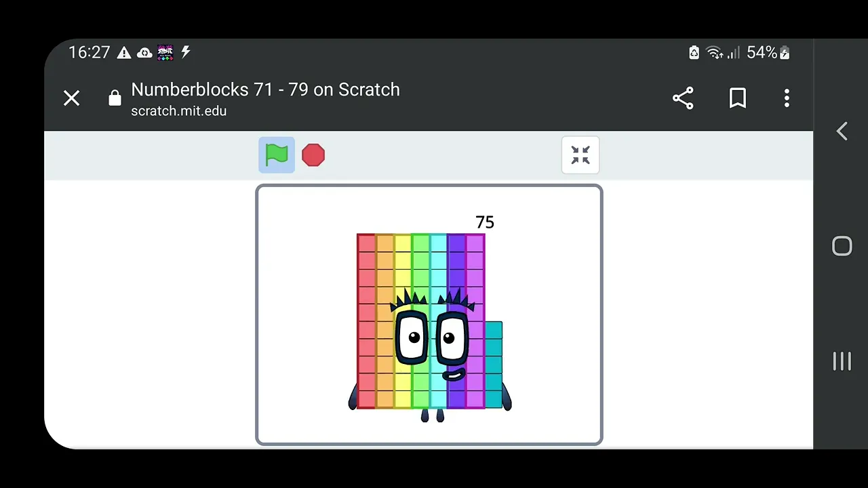Image resolution: width=868 pixels, height=488 pixels.
Task: Tap the battery saver recycle status icon
Action: [x=694, y=53]
